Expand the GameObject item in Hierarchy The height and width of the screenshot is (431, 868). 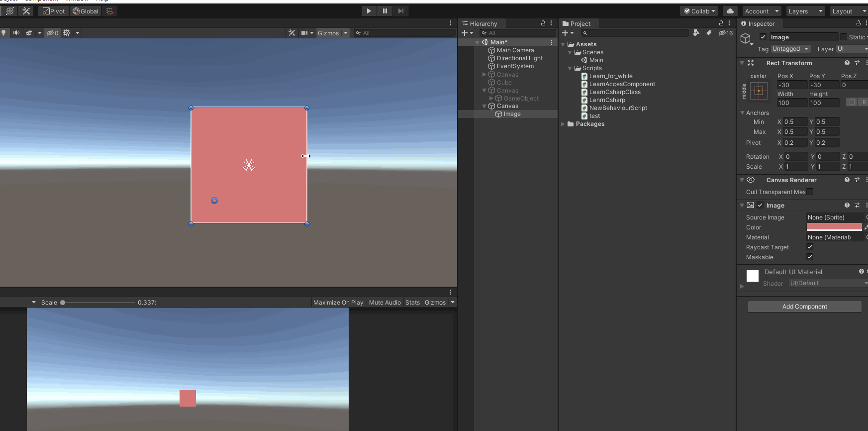491,99
